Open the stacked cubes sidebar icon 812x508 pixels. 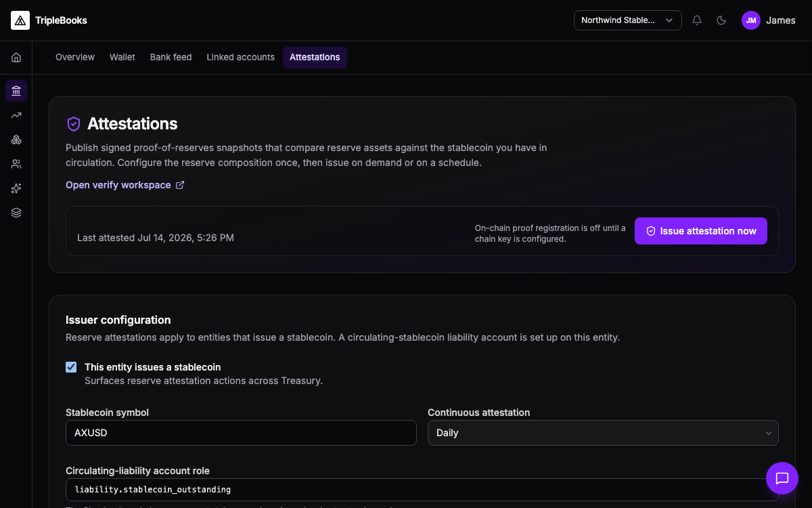(x=16, y=140)
